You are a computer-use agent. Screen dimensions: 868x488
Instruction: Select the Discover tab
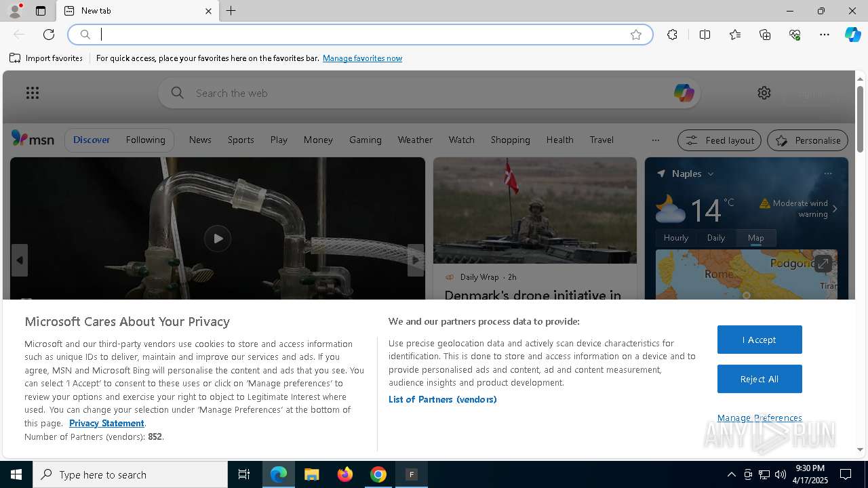pos(92,140)
